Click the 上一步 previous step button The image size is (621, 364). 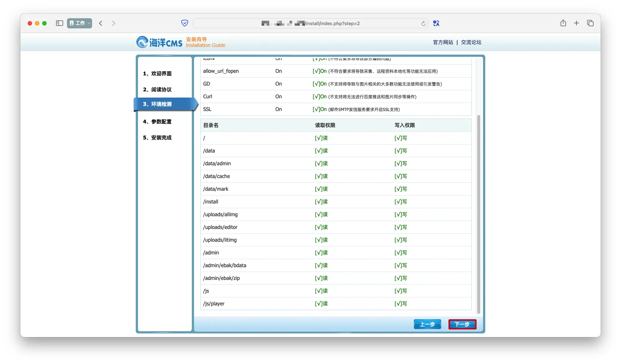click(427, 324)
